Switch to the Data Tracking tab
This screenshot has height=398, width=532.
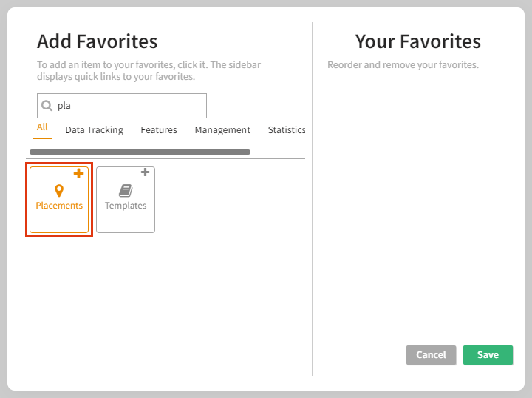tap(94, 130)
